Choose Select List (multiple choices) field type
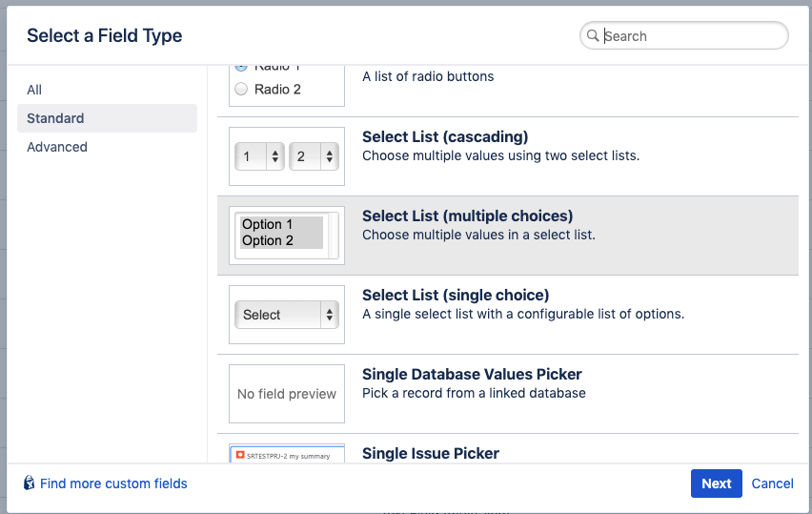Screen dimensions: 812x514 507,236
